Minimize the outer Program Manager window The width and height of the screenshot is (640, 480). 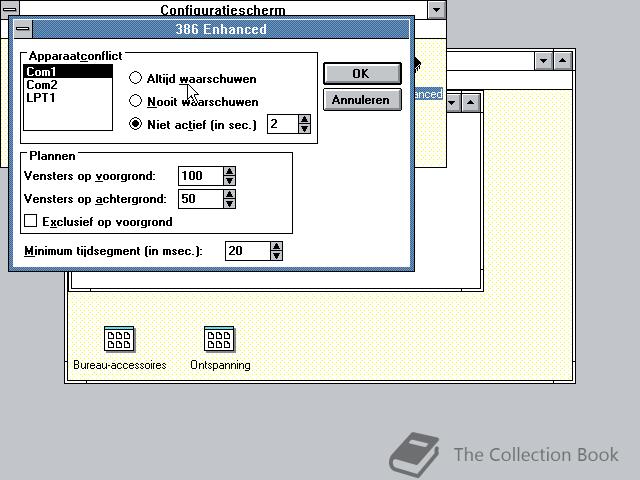[x=544, y=61]
